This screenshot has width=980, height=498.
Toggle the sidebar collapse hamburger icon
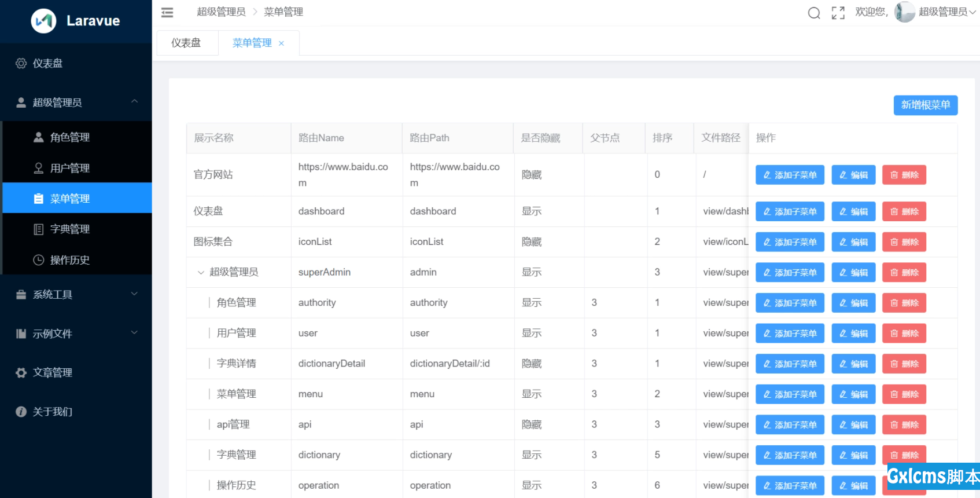click(167, 12)
